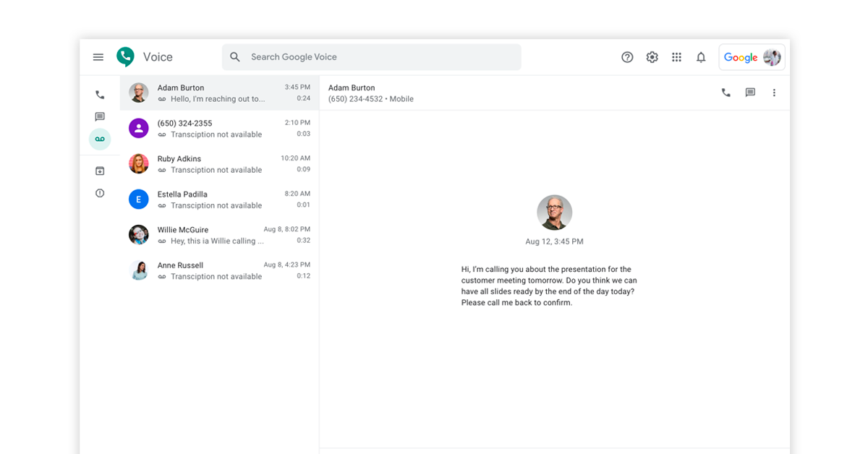Open more options three-dot menu

(x=774, y=93)
